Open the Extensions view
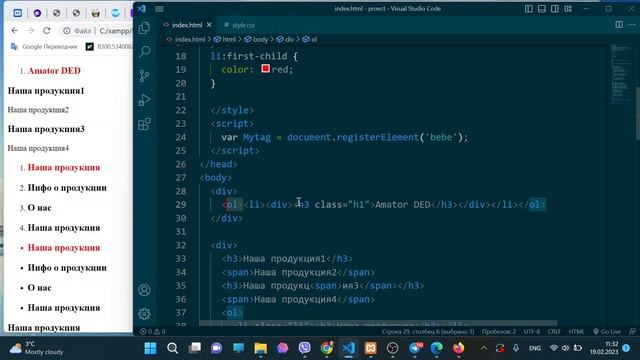640x360 pixels. coord(144,124)
